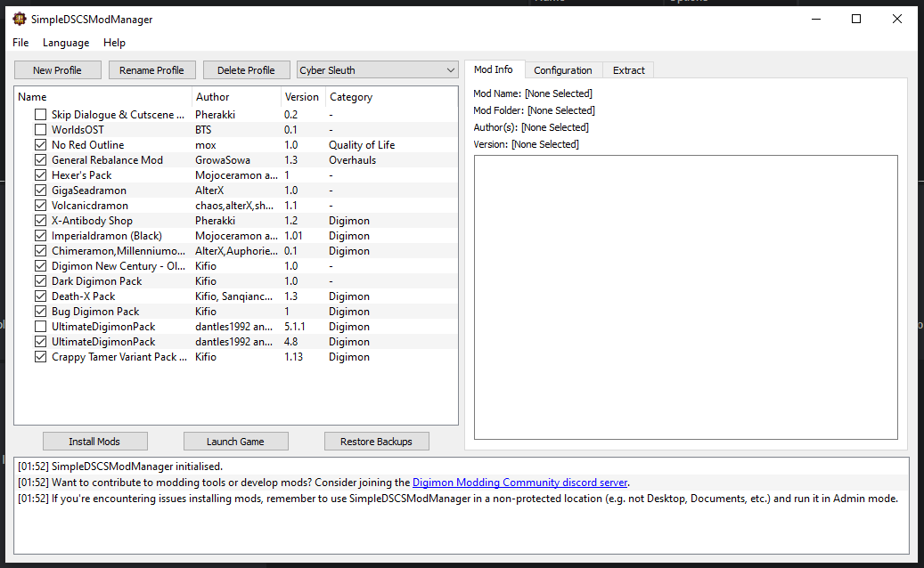The image size is (924, 568).
Task: Disable the X-Antibody Shop checkbox
Action: (x=40, y=220)
